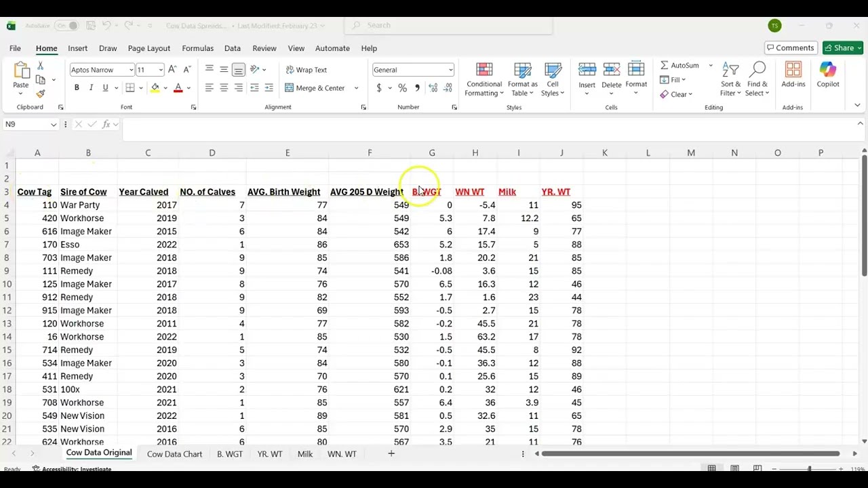The width and height of the screenshot is (868, 488).
Task: Apply the yellow Fill Color
Action: pyautogui.click(x=155, y=87)
